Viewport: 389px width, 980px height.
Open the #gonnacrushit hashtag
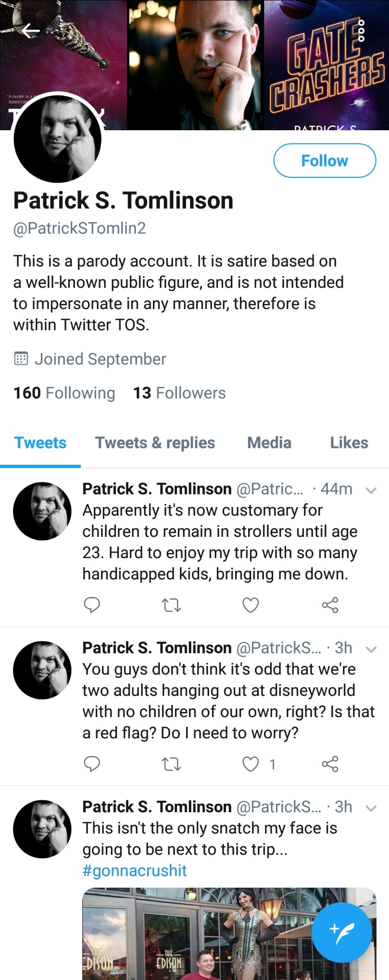[x=135, y=870]
